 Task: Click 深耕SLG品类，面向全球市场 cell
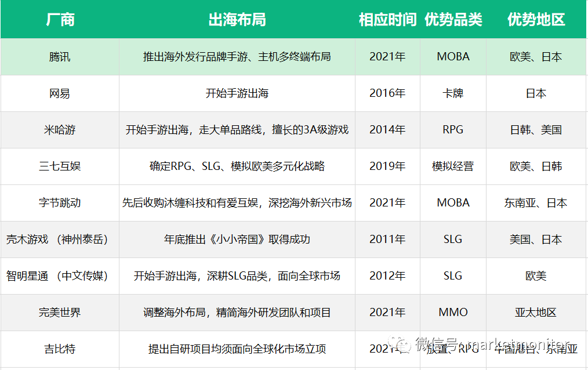point(237,276)
